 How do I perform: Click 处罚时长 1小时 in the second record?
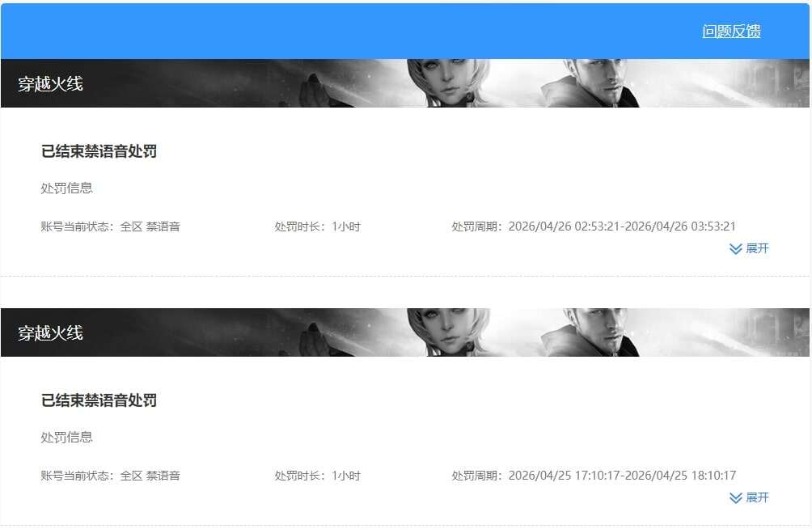pyautogui.click(x=318, y=476)
